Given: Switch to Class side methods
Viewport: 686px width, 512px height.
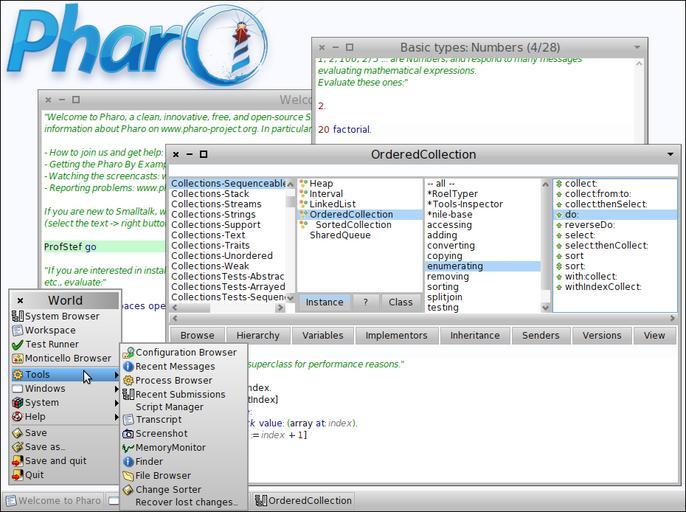Looking at the screenshot, I should 400,302.
